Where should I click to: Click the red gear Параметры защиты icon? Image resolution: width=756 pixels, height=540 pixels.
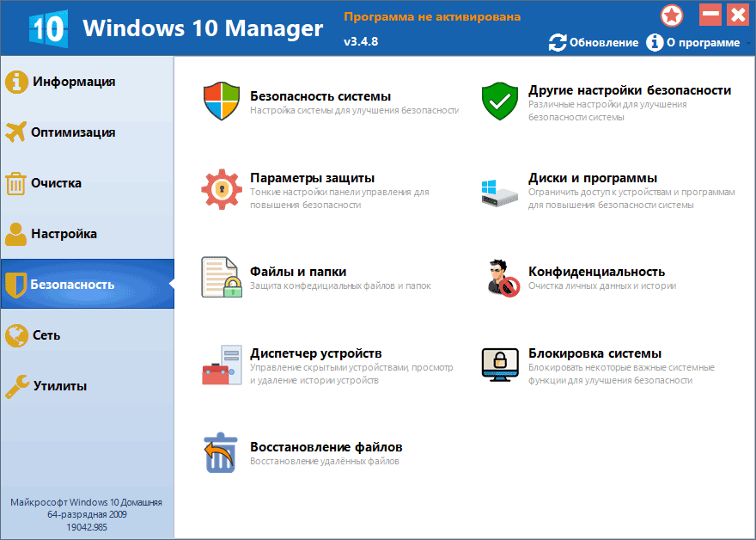point(222,189)
